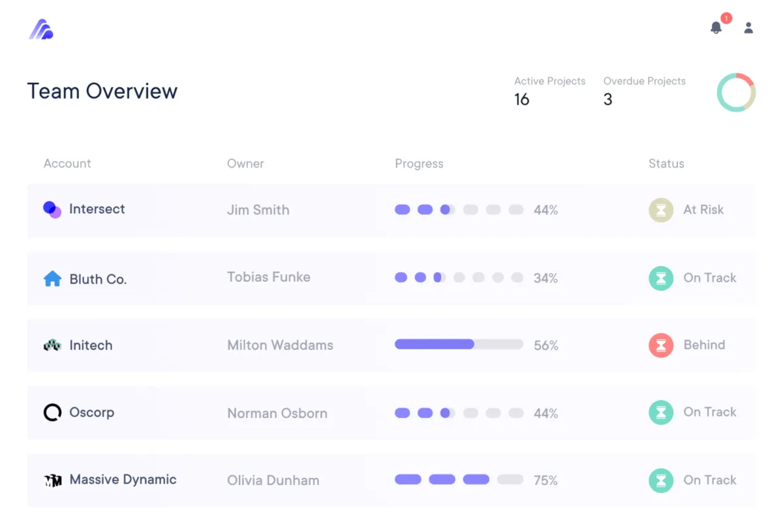Sort by the Progress column header
The image size is (783, 532).
pos(419,164)
